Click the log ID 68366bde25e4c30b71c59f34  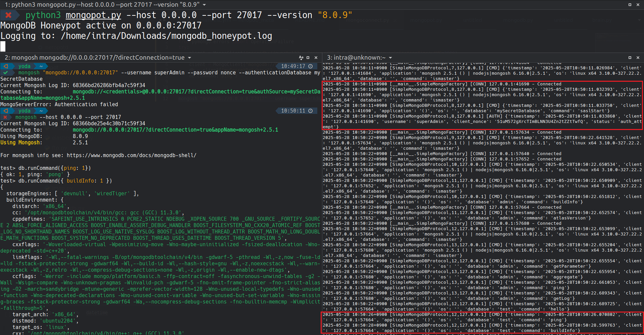109,124
